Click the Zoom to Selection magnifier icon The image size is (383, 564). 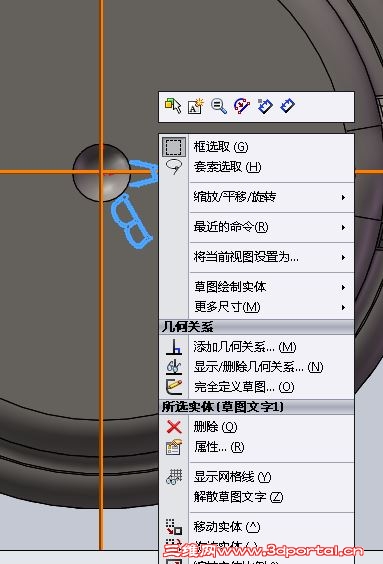(x=219, y=106)
